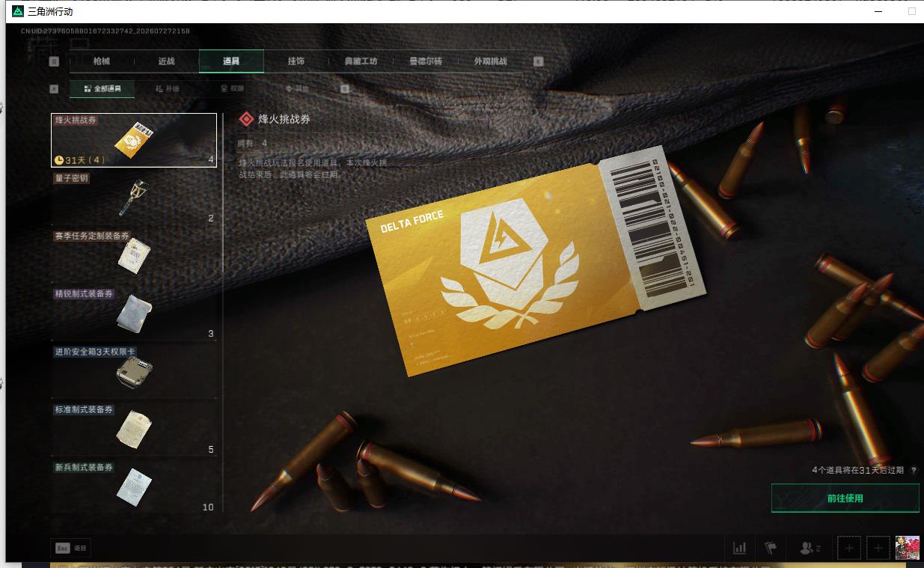924x568 pixels.
Task: Filter items by 补给
Action: [x=167, y=88]
